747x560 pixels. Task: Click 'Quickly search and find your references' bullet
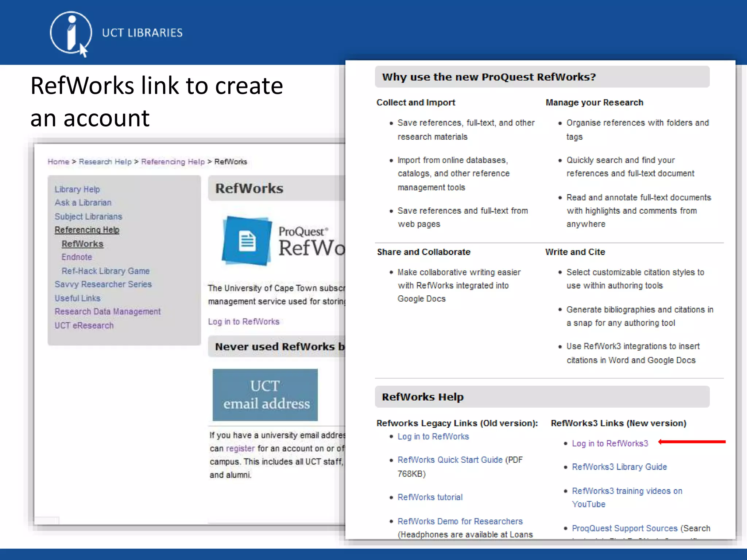[630, 167]
